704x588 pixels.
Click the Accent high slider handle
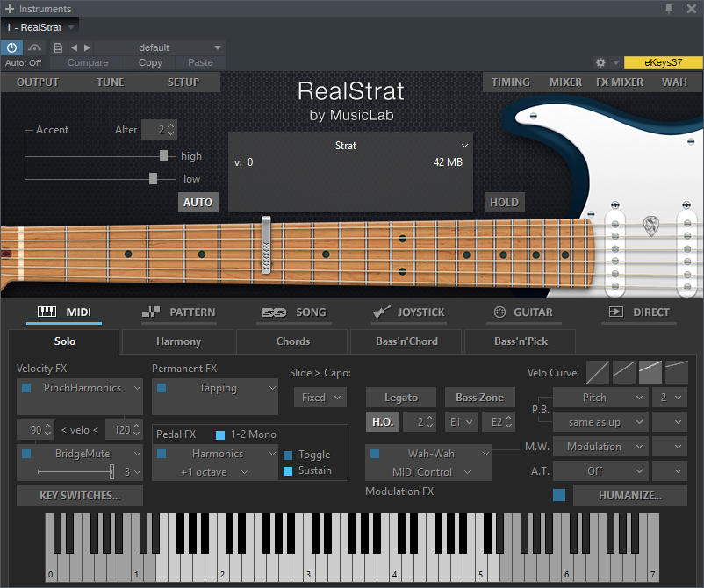click(x=163, y=155)
